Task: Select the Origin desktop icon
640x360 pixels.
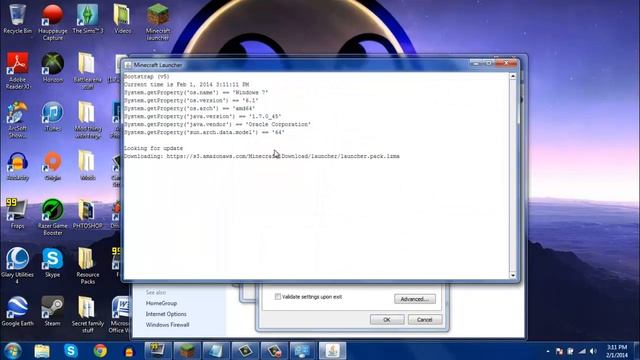Action: tap(53, 167)
